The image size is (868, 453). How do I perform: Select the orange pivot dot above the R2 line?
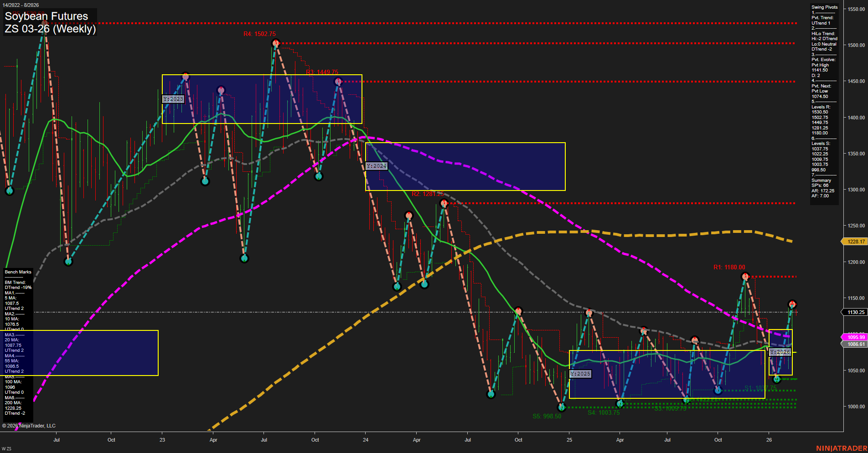coord(444,203)
